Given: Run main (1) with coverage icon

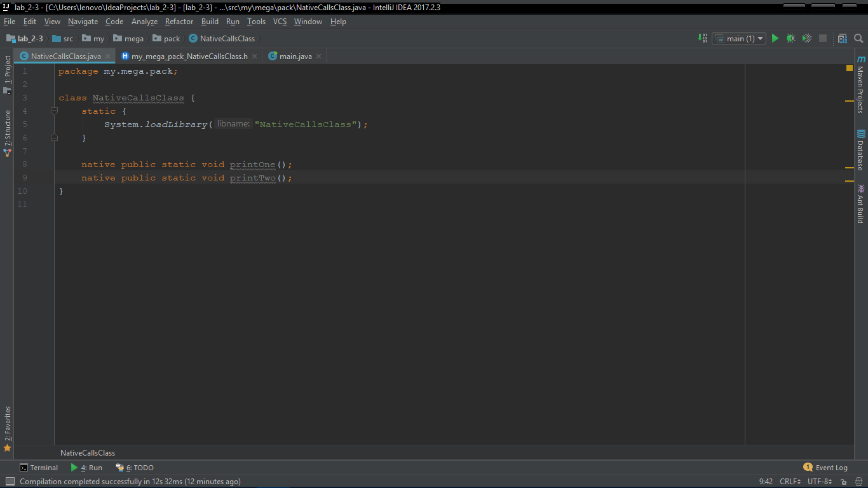Looking at the screenshot, I should [x=807, y=38].
